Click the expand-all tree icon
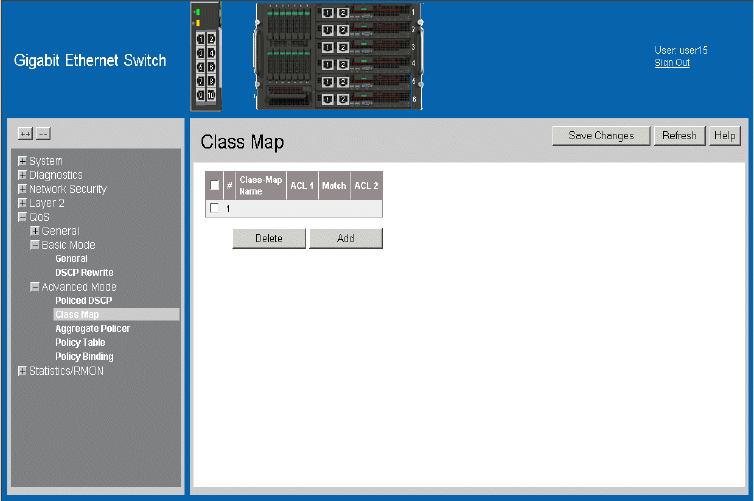 click(26, 133)
